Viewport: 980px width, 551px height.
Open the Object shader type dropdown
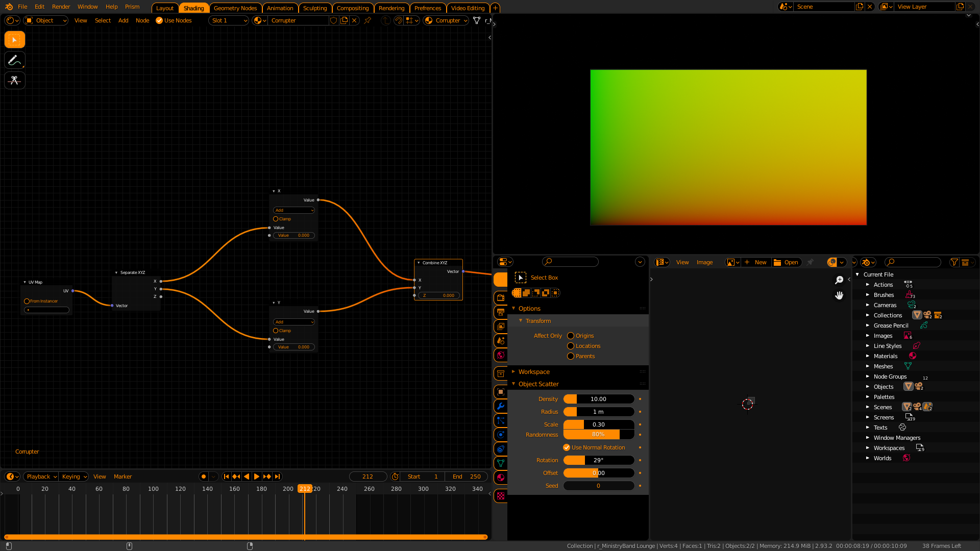click(46, 20)
